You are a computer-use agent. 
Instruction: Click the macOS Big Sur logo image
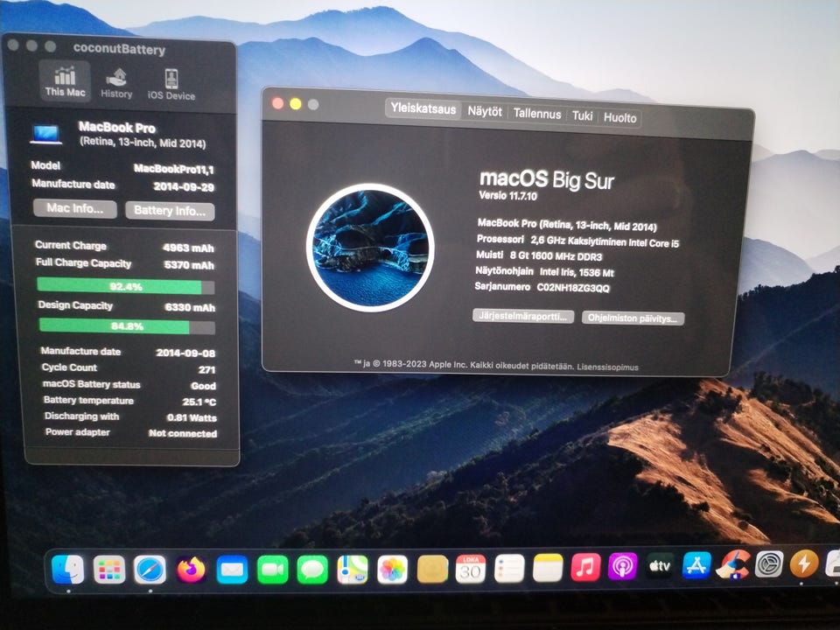click(370, 248)
